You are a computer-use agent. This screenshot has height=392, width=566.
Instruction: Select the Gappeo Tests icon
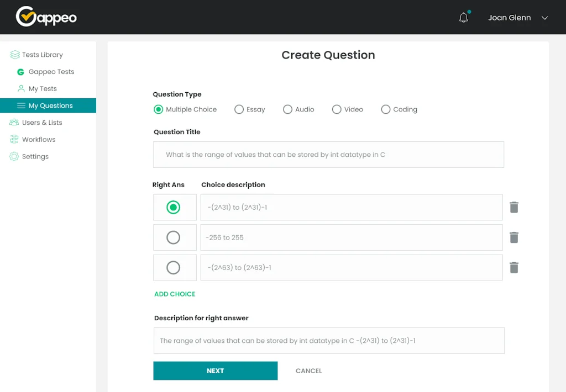coord(21,72)
